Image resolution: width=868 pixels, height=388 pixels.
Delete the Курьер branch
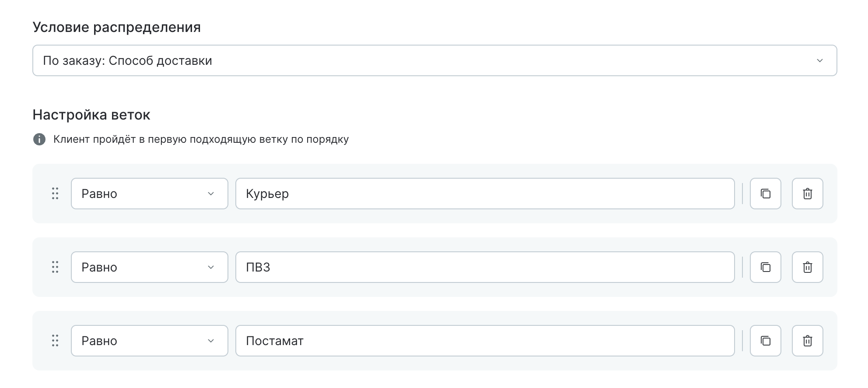click(x=807, y=194)
